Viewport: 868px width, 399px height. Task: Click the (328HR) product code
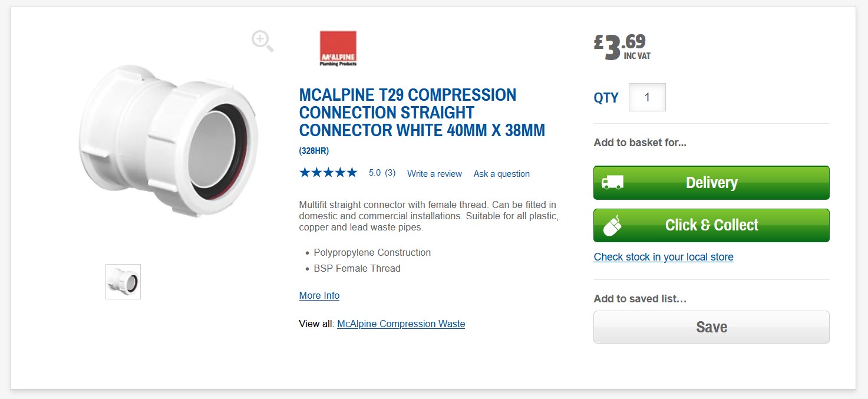pos(314,151)
